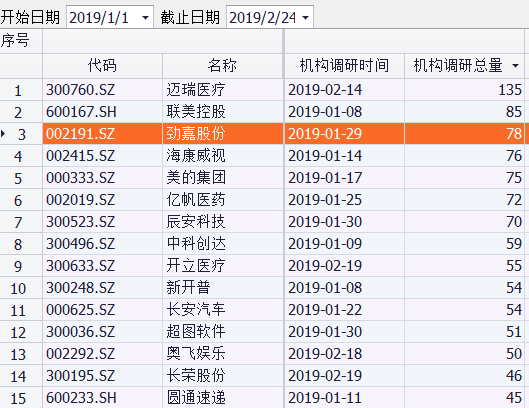Click survey date 2019-01-11 for 圆通速递

tap(325, 398)
